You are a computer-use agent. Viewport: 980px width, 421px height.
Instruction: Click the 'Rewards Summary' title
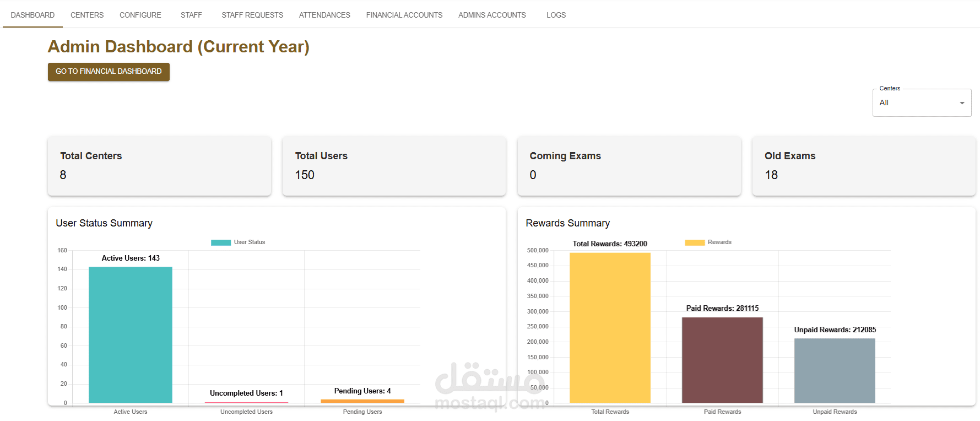point(567,223)
